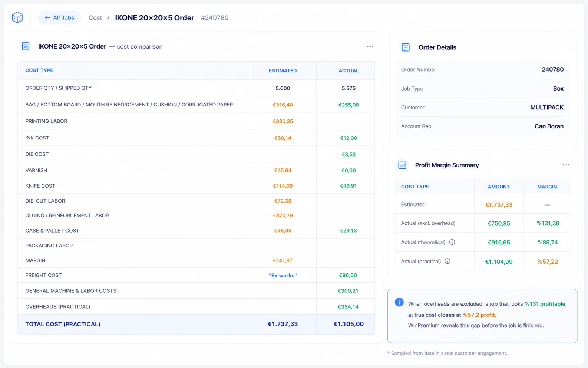This screenshot has width=588, height=368.
Task: Select the TOTAL COST (PRACTICAL) row
Action: pyautogui.click(x=196, y=324)
